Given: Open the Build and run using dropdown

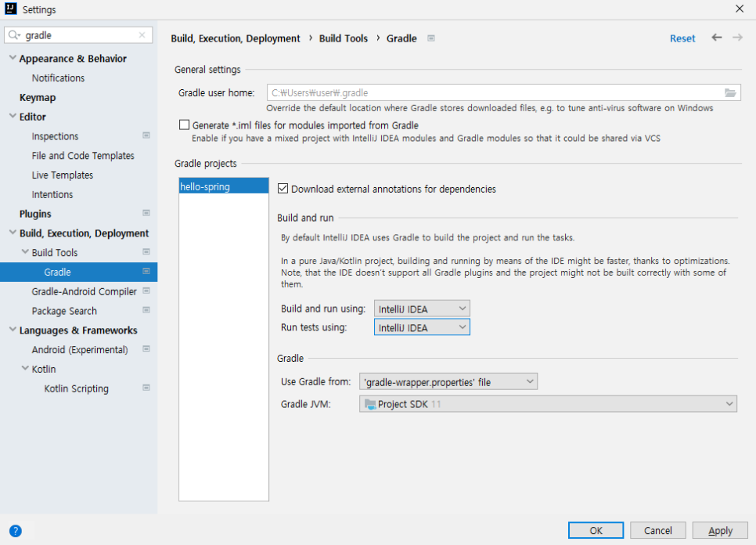Looking at the screenshot, I should pyautogui.click(x=422, y=309).
